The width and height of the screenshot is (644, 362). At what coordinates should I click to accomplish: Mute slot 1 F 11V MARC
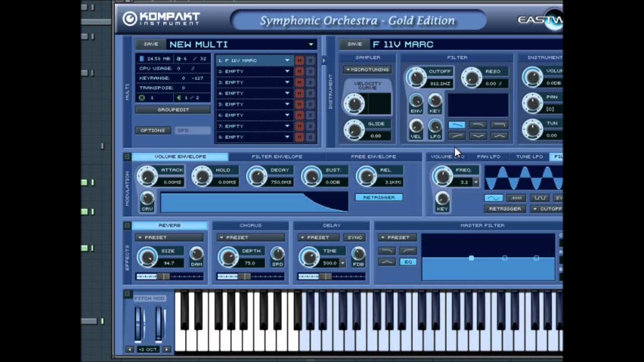coord(299,60)
